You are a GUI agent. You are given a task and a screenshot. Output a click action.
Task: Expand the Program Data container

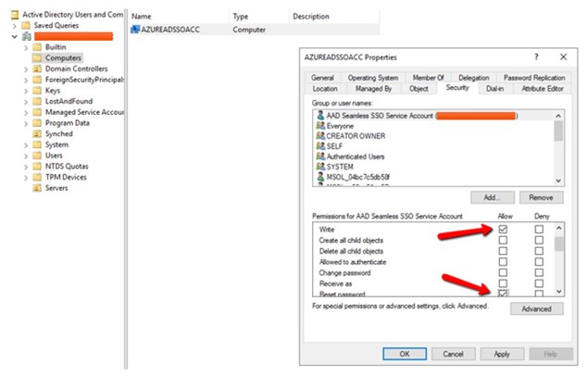coord(26,123)
